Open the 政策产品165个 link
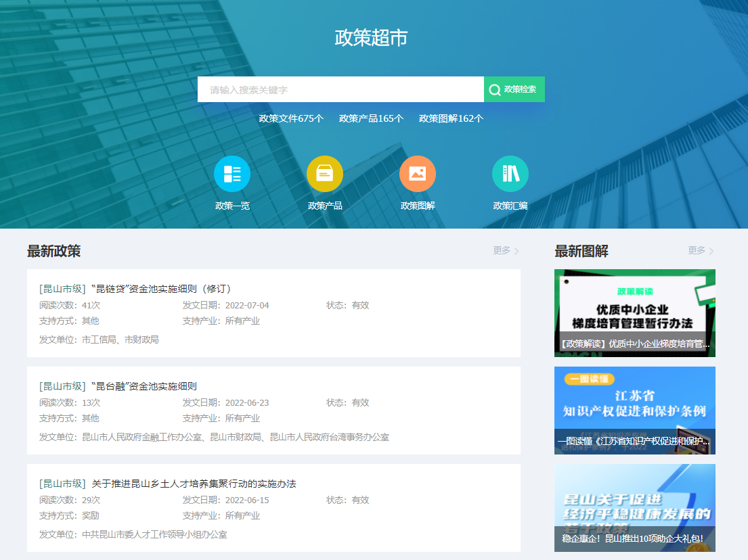 371,118
